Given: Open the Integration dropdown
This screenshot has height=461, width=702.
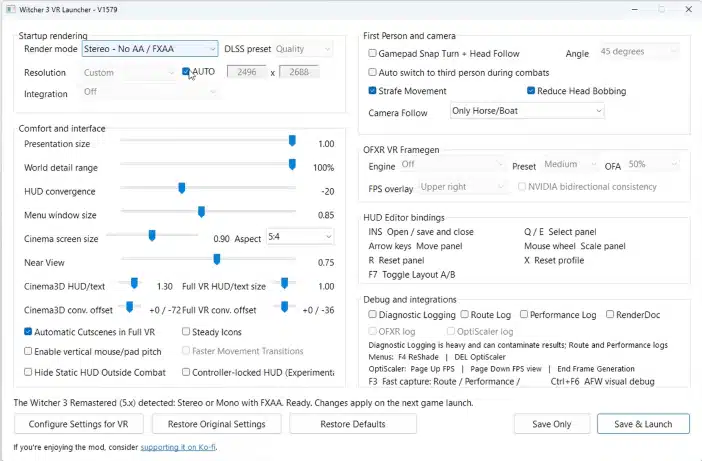Looking at the screenshot, I should point(150,92).
